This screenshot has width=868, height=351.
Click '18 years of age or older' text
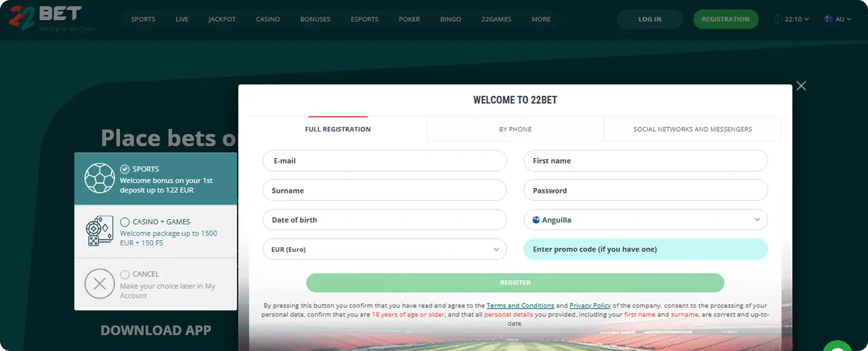(408, 314)
